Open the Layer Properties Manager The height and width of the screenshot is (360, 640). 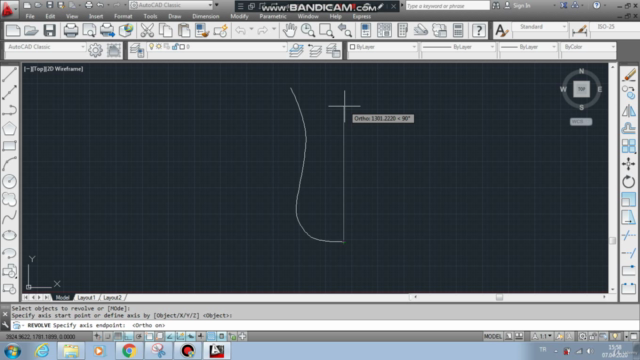pyautogui.click(x=137, y=50)
